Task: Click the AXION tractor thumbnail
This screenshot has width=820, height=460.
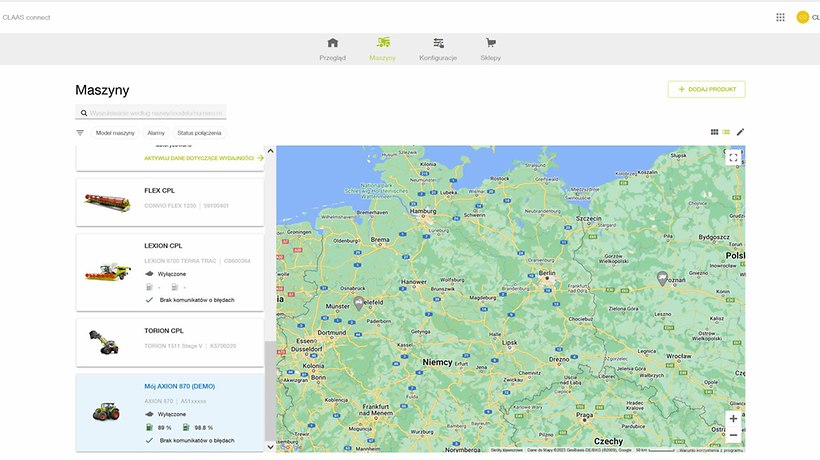Action: (x=106, y=412)
